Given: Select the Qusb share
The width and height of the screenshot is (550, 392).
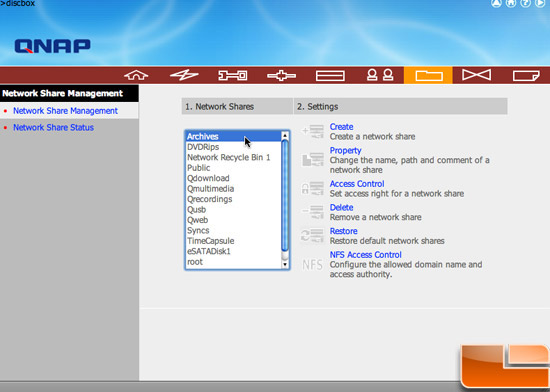Looking at the screenshot, I should 234,210.
